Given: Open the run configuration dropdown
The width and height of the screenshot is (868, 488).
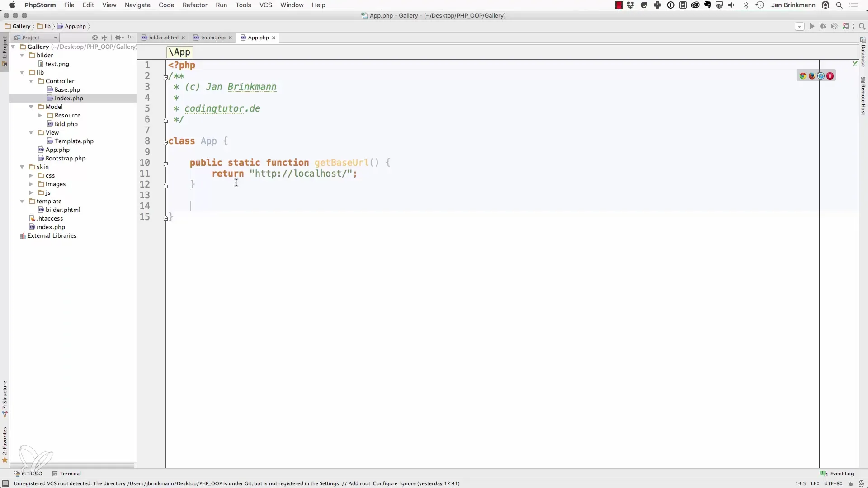Looking at the screenshot, I should tap(799, 27).
